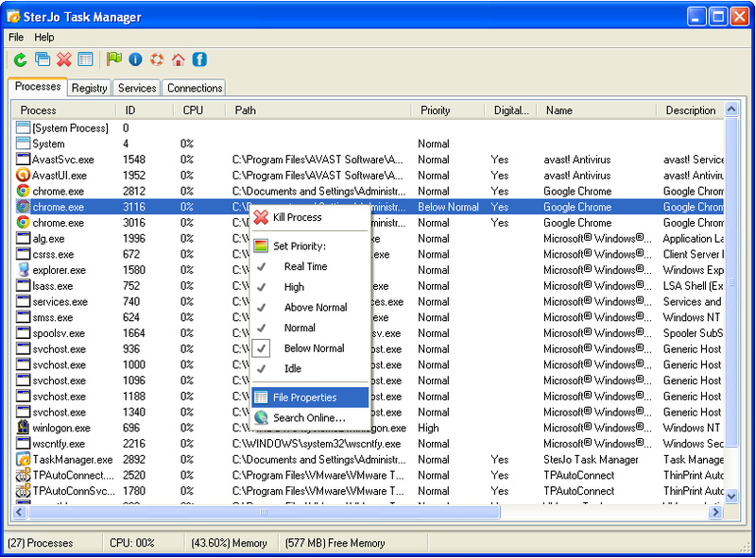Image resolution: width=756 pixels, height=558 pixels.
Task: Click the Set Priority colored icon
Action: click(261, 245)
